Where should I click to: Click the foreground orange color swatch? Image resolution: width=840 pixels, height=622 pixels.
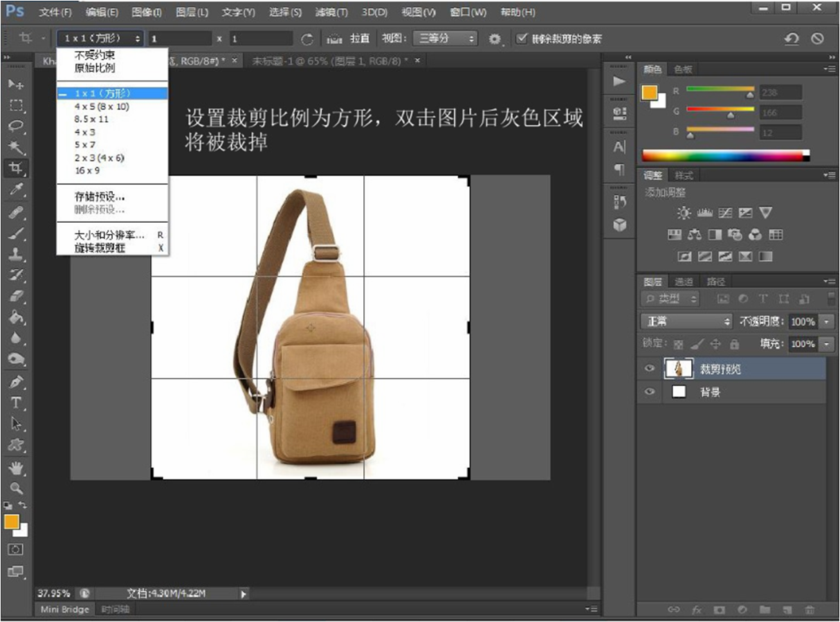pos(11,522)
